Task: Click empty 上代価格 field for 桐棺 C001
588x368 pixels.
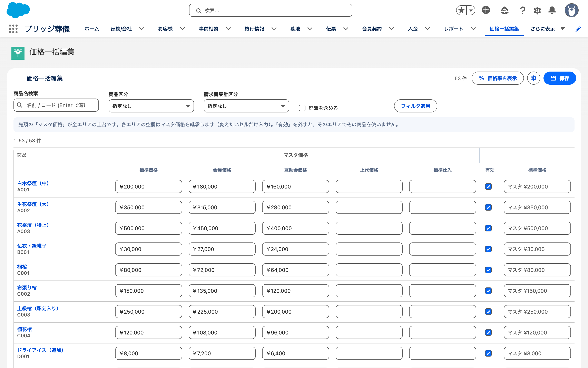Action: [369, 270]
